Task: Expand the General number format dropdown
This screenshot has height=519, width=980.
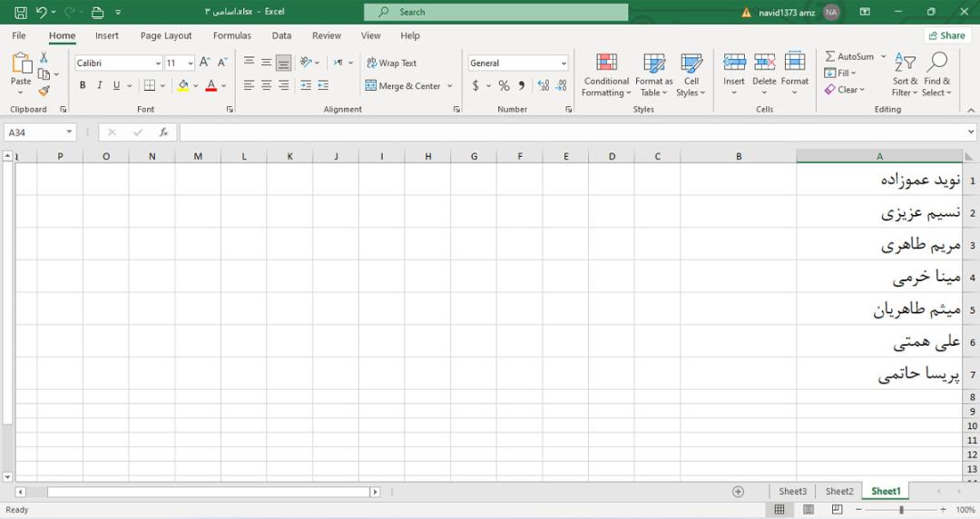Action: pyautogui.click(x=563, y=64)
